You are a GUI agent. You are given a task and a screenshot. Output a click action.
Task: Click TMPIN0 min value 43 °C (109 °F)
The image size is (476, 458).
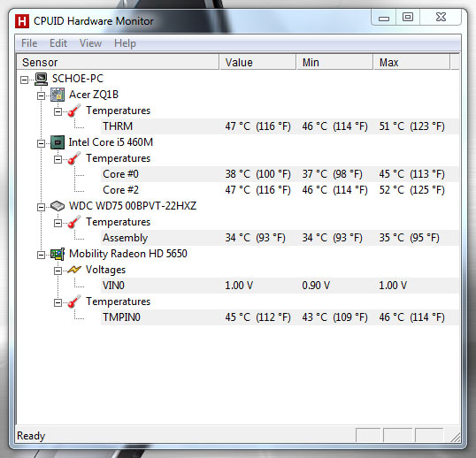pos(334,317)
